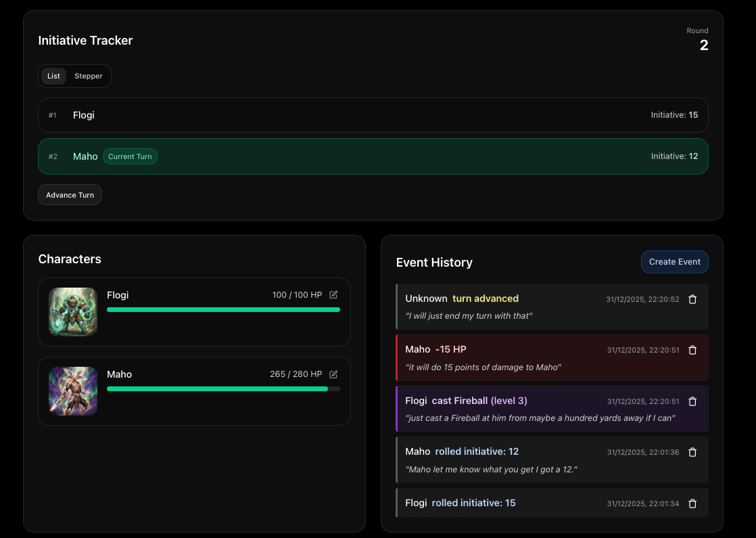Delete Flogi rolled initiative 15 event
This screenshot has height=538, width=756.
(x=692, y=503)
